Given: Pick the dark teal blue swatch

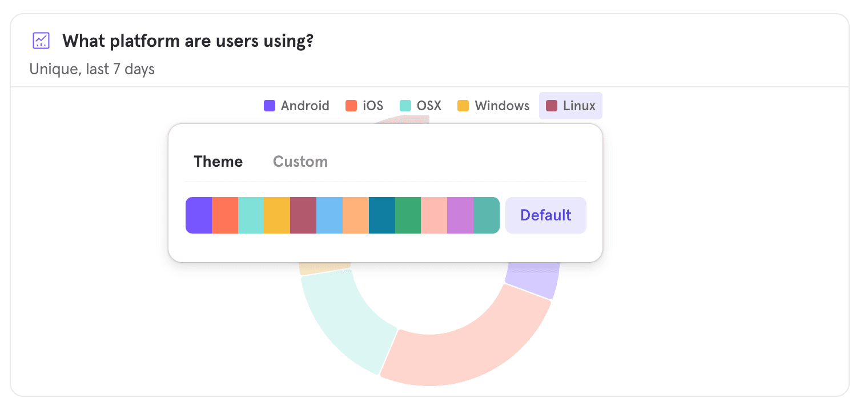Looking at the screenshot, I should pos(382,215).
